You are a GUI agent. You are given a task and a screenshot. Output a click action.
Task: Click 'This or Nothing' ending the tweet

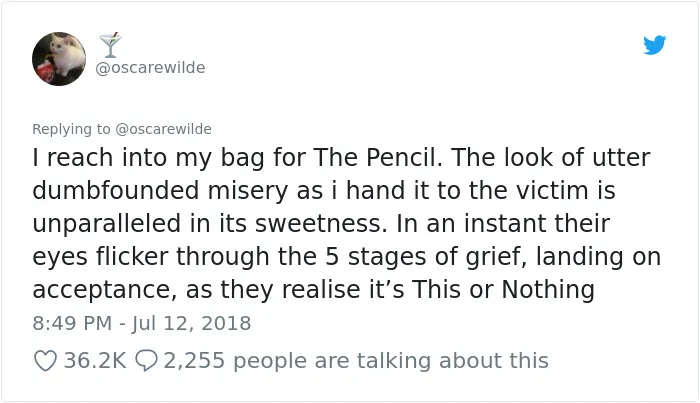pyautogui.click(x=503, y=290)
